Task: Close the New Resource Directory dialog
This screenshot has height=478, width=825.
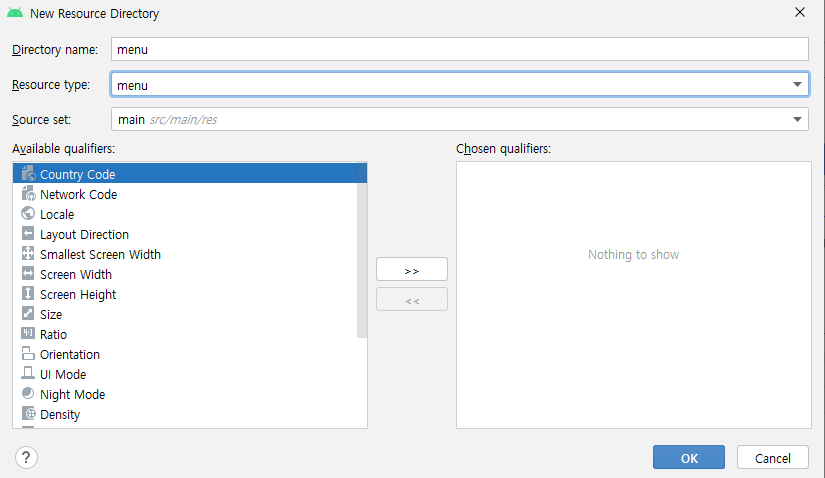Action: pyautogui.click(x=799, y=12)
